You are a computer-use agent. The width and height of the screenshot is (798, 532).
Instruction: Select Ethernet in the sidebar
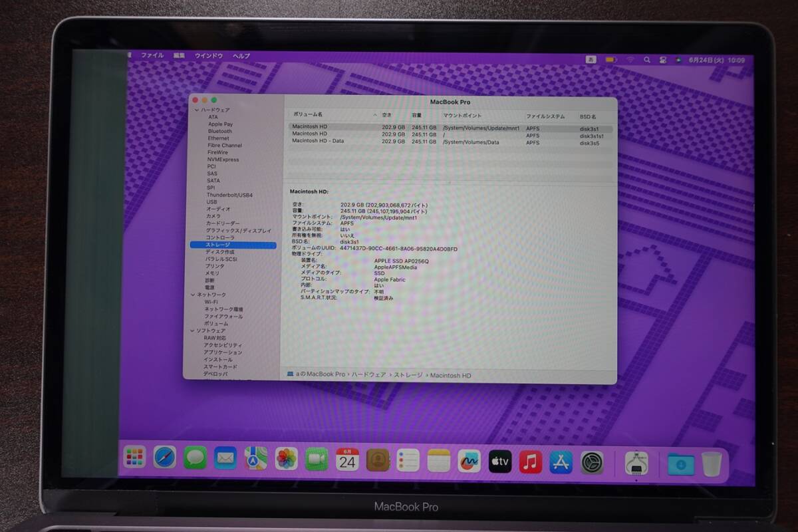(218, 138)
